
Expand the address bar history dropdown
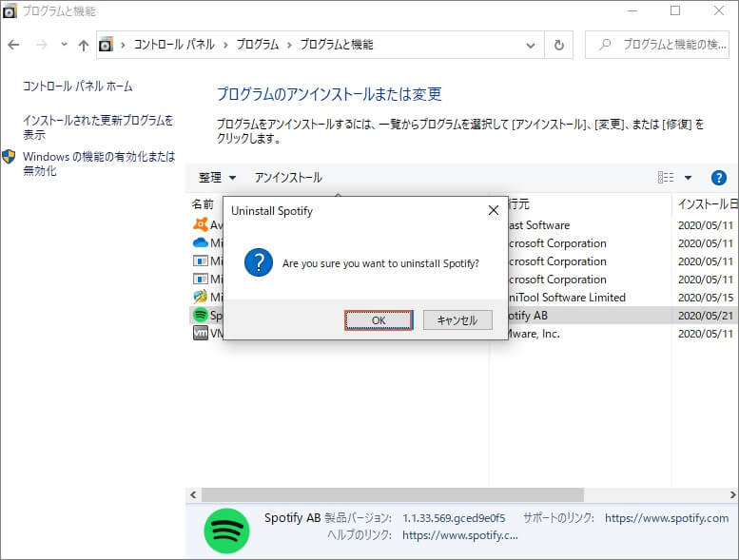point(531,46)
